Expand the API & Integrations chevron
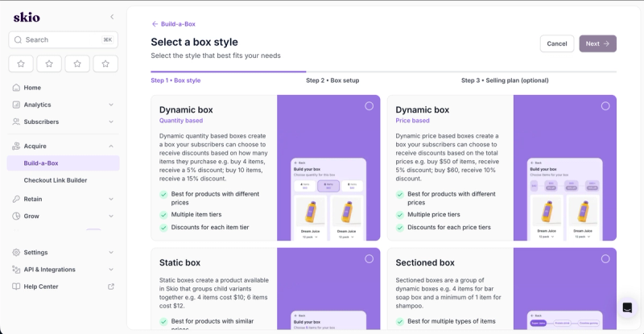Image resolution: width=644 pixels, height=334 pixels. point(111,270)
